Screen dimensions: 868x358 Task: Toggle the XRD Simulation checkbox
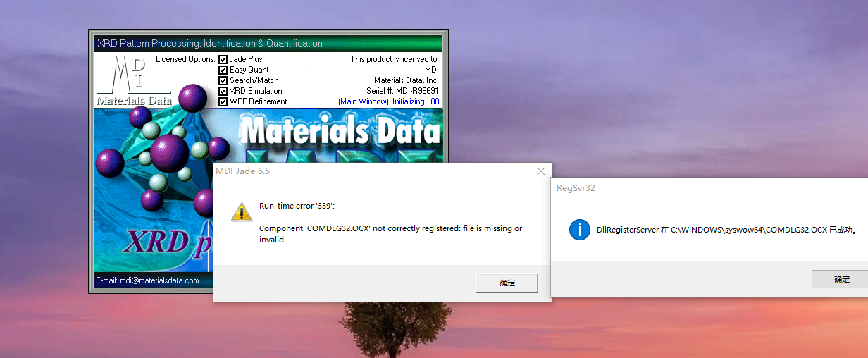click(223, 91)
